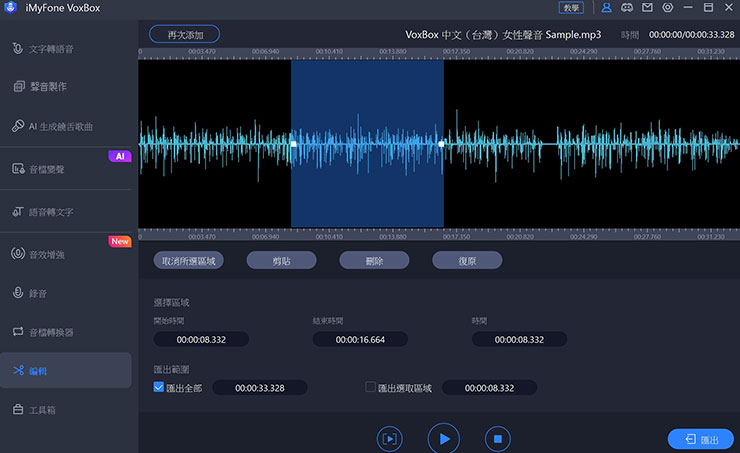740x453 pixels.
Task: Open the user account profile icon
Action: [x=606, y=7]
